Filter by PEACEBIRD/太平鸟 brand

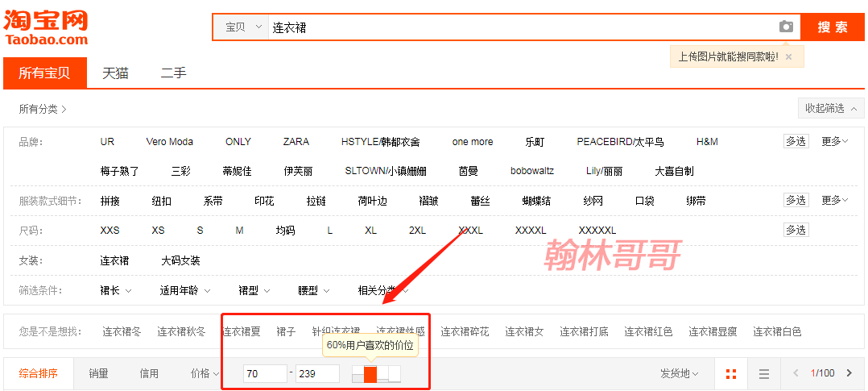(x=620, y=142)
